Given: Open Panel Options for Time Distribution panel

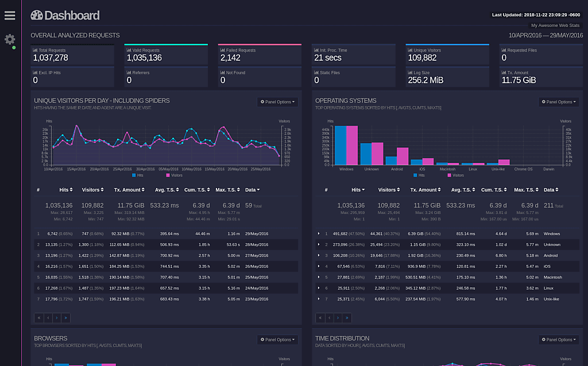Looking at the screenshot, I should click(559, 340).
